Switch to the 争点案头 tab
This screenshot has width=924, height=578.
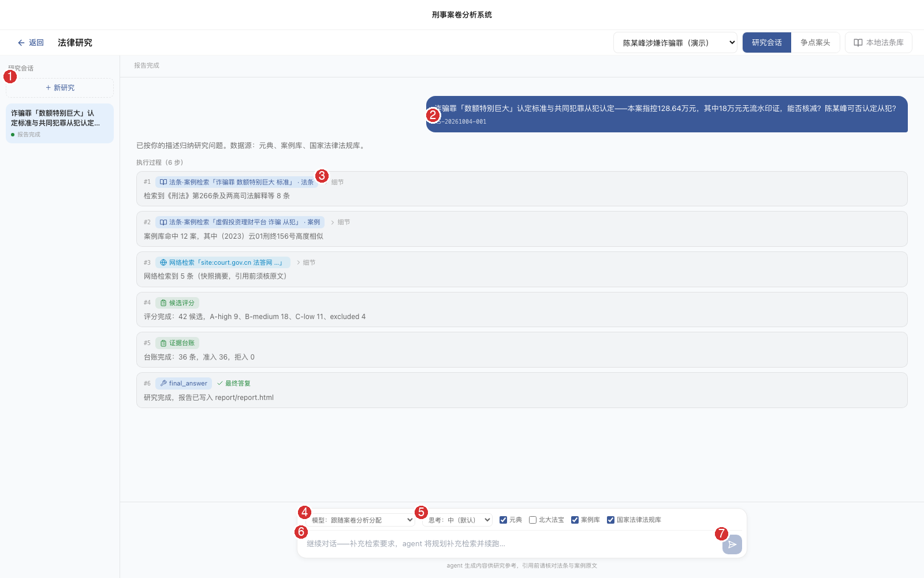(815, 43)
